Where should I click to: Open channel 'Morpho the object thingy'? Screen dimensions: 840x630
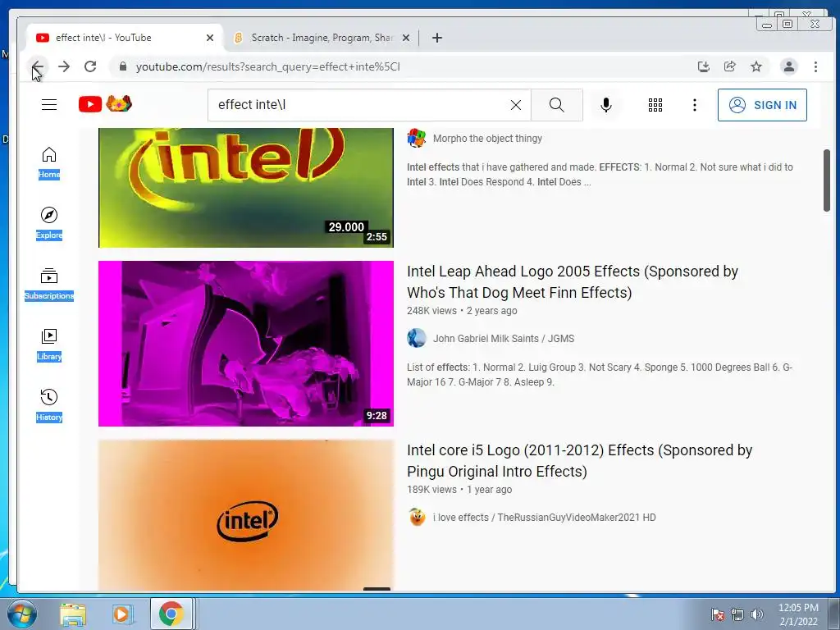pyautogui.click(x=487, y=138)
